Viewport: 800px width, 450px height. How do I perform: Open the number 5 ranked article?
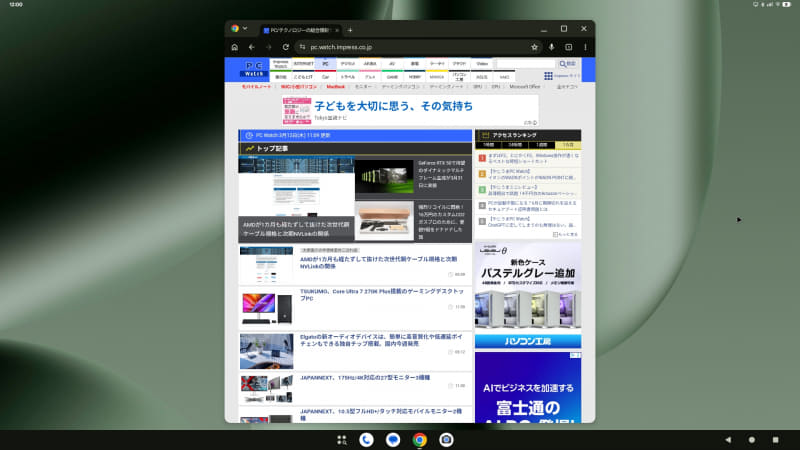click(x=528, y=221)
